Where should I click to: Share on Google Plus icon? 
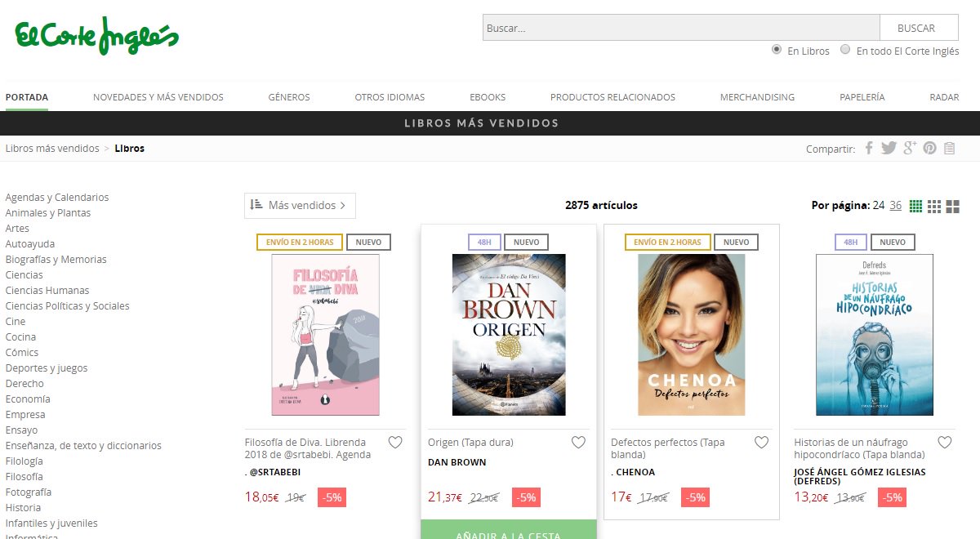pos(910,148)
